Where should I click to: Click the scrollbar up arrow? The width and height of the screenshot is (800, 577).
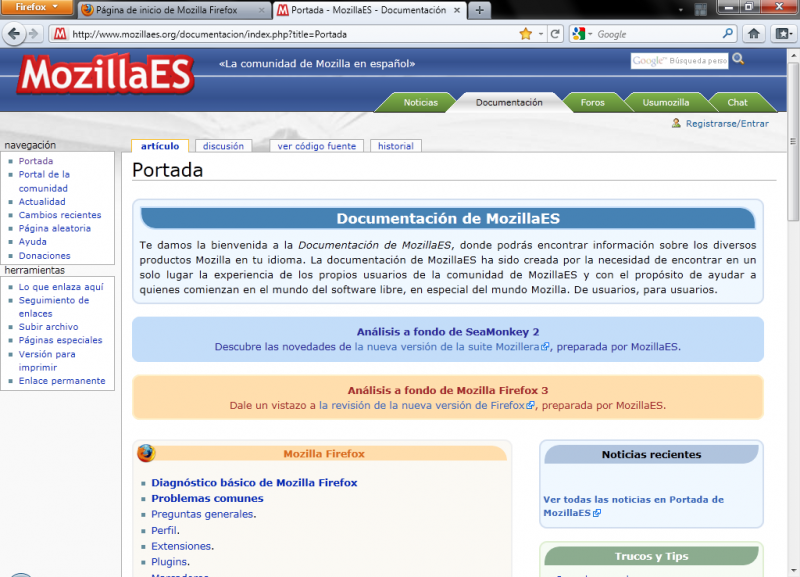(x=793, y=55)
